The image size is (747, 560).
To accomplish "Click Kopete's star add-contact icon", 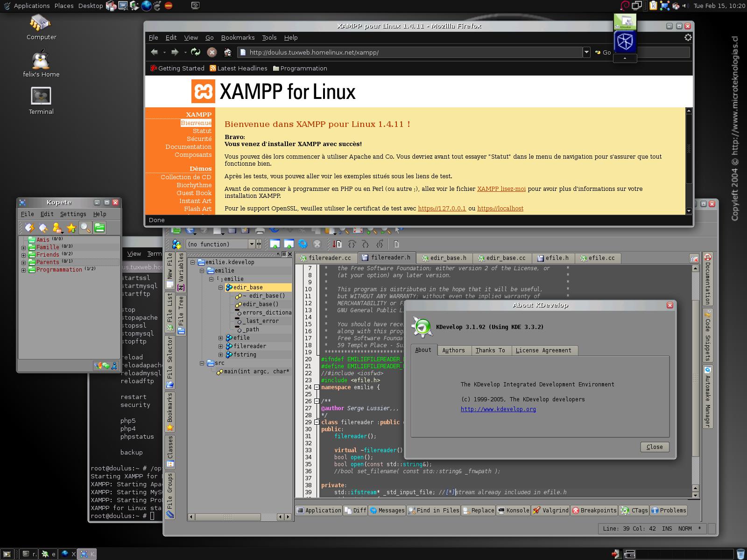I will point(71,228).
